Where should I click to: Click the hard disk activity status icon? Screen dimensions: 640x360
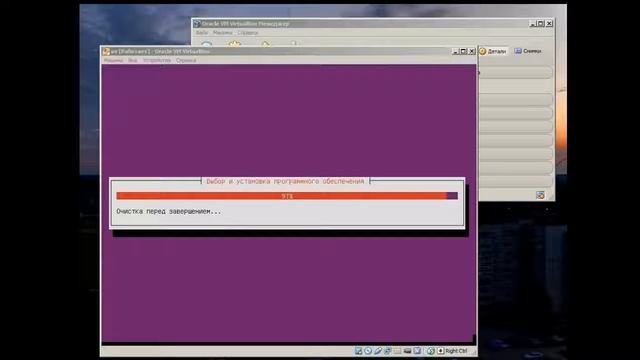(358, 351)
